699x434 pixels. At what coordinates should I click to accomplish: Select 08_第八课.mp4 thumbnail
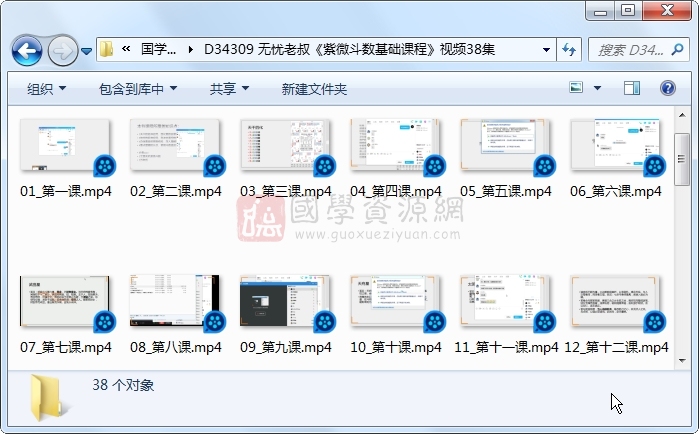coord(174,301)
